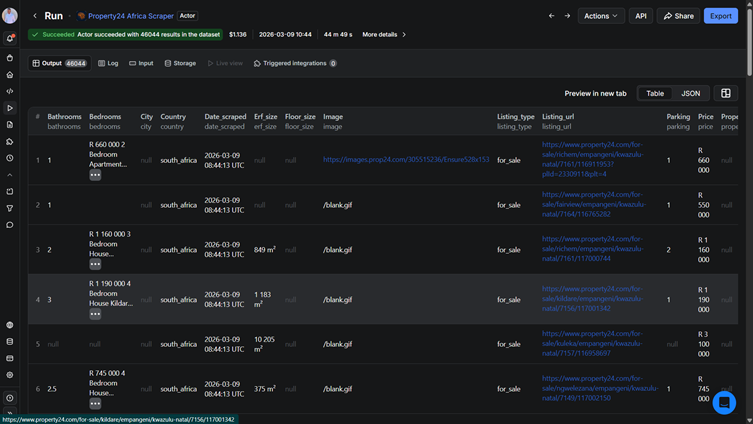Switch to the JSON view
Image resolution: width=753 pixels, height=424 pixels.
[x=691, y=94]
